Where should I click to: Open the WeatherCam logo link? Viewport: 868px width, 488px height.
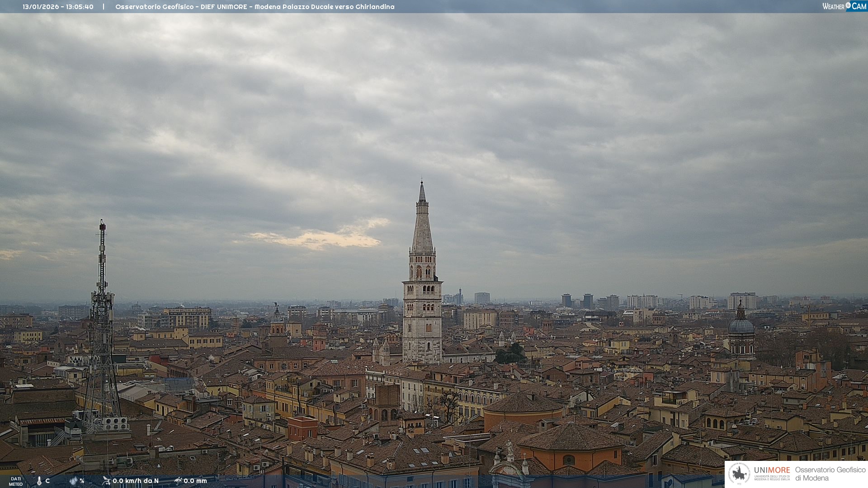(844, 6)
